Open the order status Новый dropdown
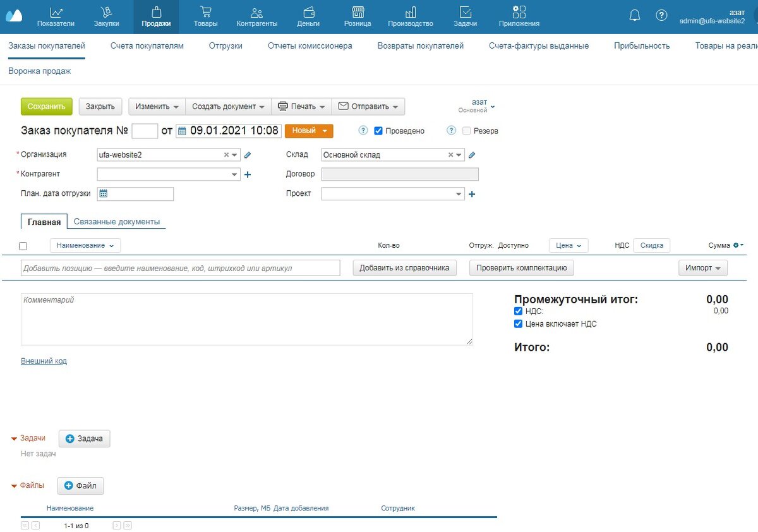This screenshot has width=758, height=532. 309,131
